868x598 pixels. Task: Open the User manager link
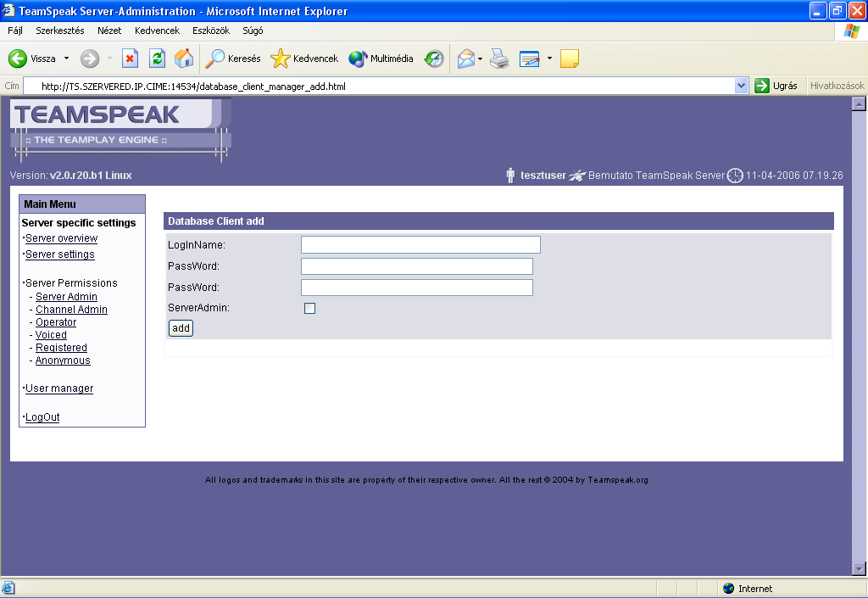(x=59, y=388)
